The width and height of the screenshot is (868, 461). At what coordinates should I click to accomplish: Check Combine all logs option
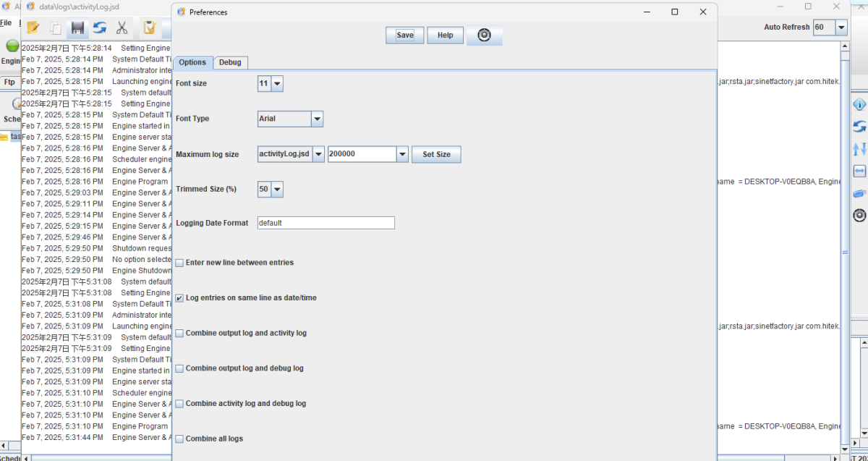(179, 439)
